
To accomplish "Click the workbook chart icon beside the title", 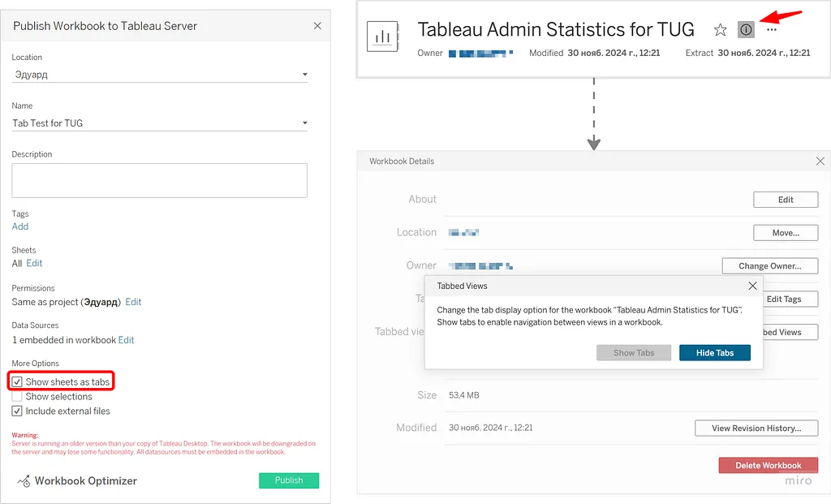I will [383, 37].
